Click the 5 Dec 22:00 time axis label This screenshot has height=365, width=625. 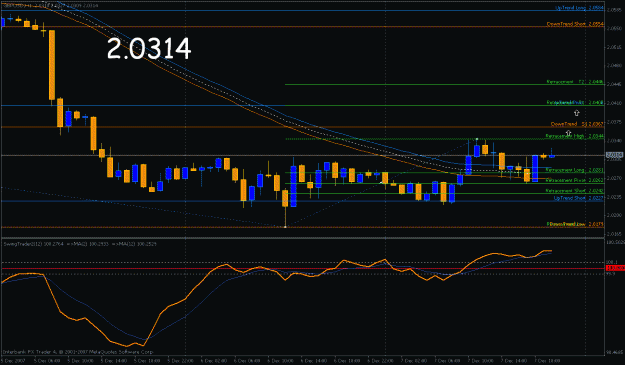coord(181,361)
